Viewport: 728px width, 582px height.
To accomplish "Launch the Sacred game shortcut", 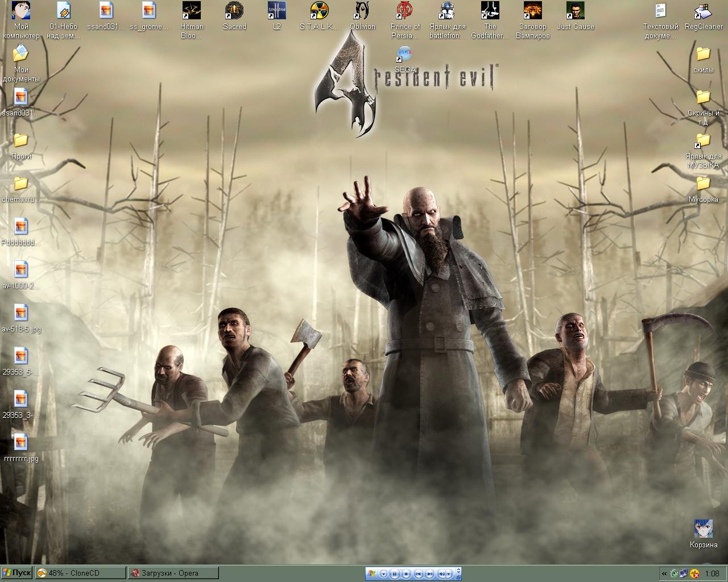I will point(234,16).
